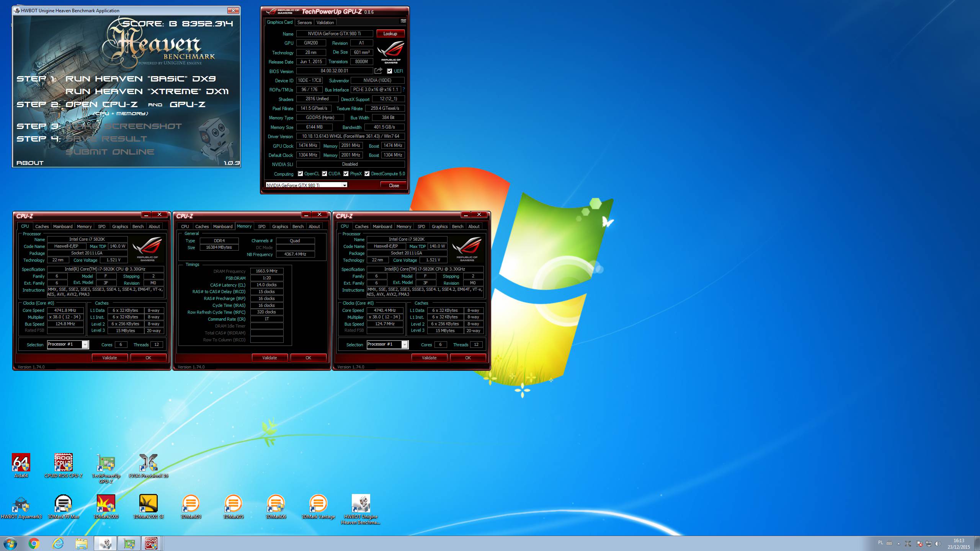
Task: Open the 3DMark06 desktop shortcut
Action: 276,507
